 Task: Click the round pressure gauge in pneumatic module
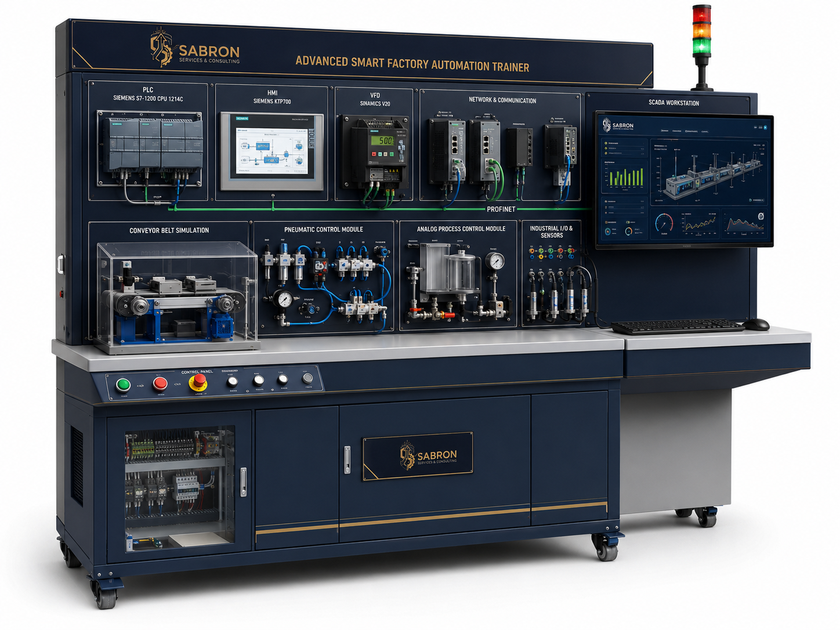284,299
